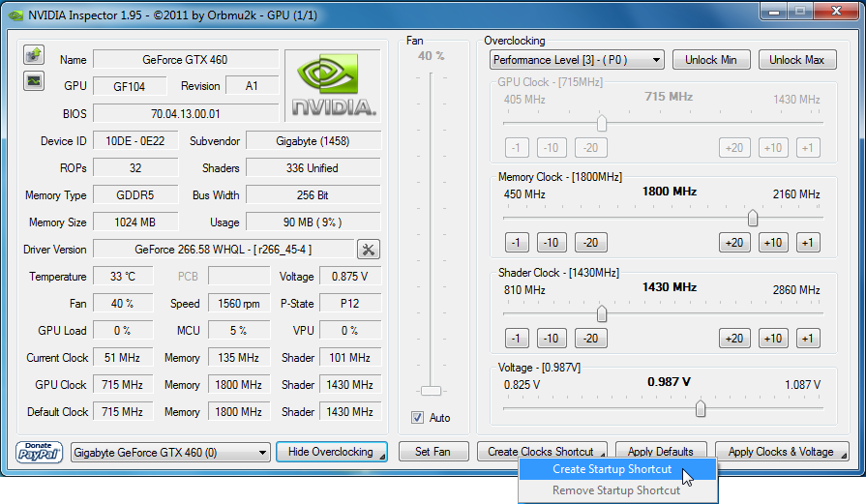Increase Shader Clock using +10 button
866x504 pixels.
(772, 339)
